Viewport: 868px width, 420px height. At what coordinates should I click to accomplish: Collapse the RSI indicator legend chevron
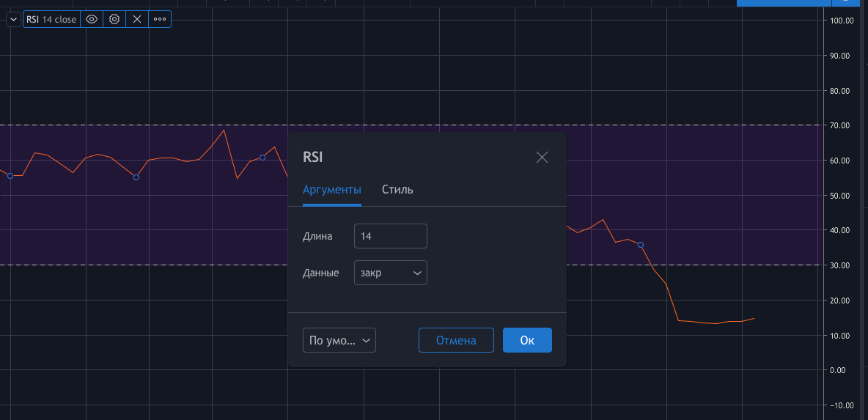[x=14, y=20]
